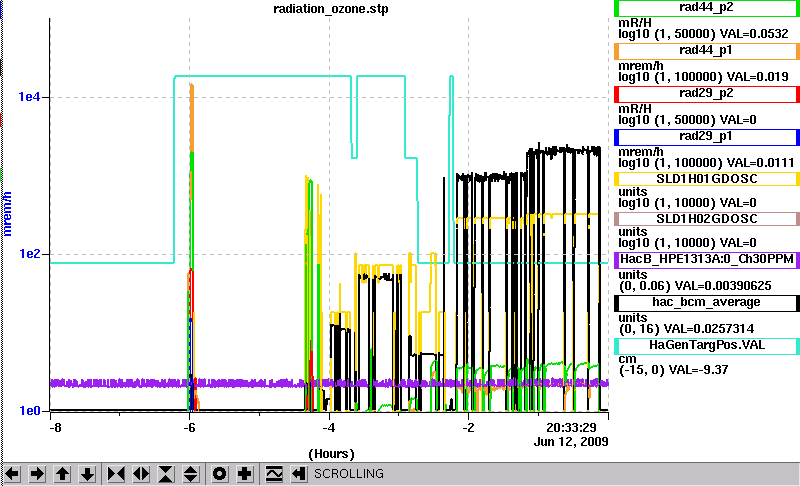Select the rad44_p2 green legend entry
Image resolution: width=800 pixels, height=486 pixels.
(x=707, y=8)
